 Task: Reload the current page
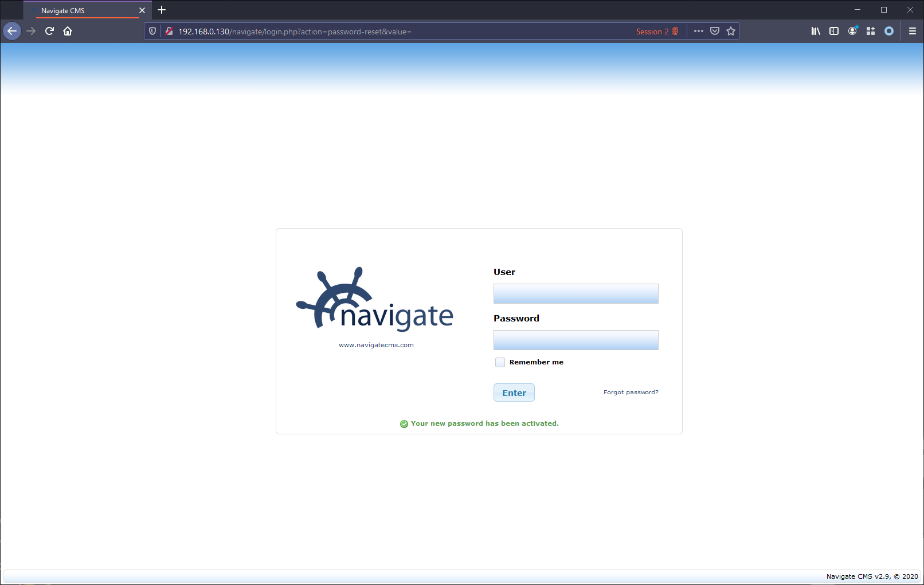[49, 31]
